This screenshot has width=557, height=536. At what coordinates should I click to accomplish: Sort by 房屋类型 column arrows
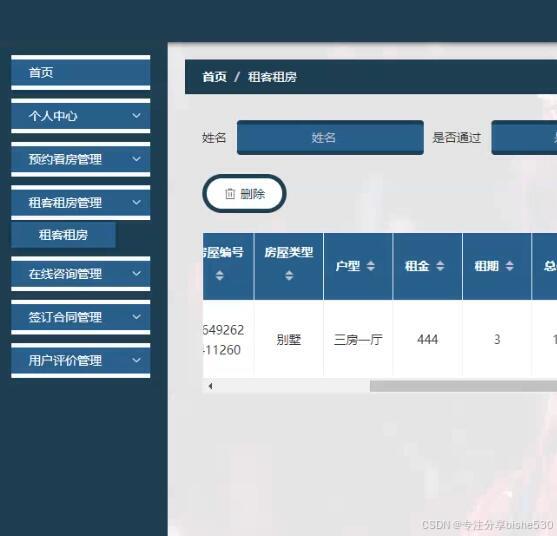[x=289, y=275]
